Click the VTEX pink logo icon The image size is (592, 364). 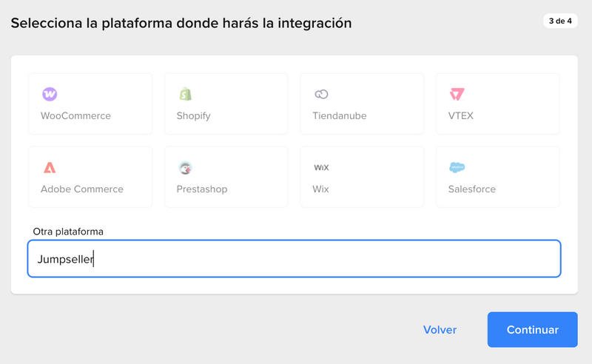point(457,94)
